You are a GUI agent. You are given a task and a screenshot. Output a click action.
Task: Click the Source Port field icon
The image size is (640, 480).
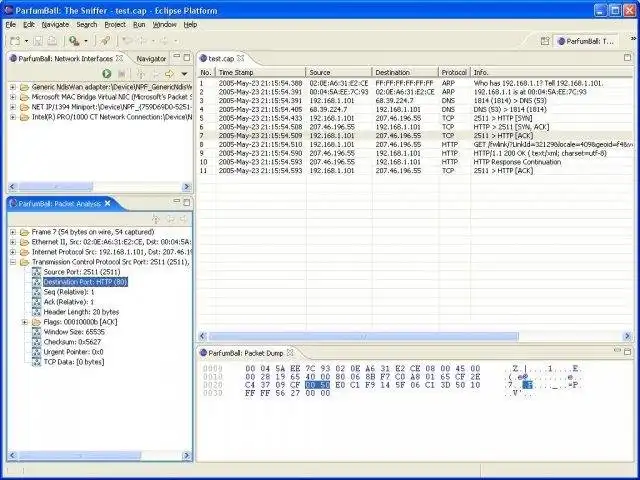(37, 272)
